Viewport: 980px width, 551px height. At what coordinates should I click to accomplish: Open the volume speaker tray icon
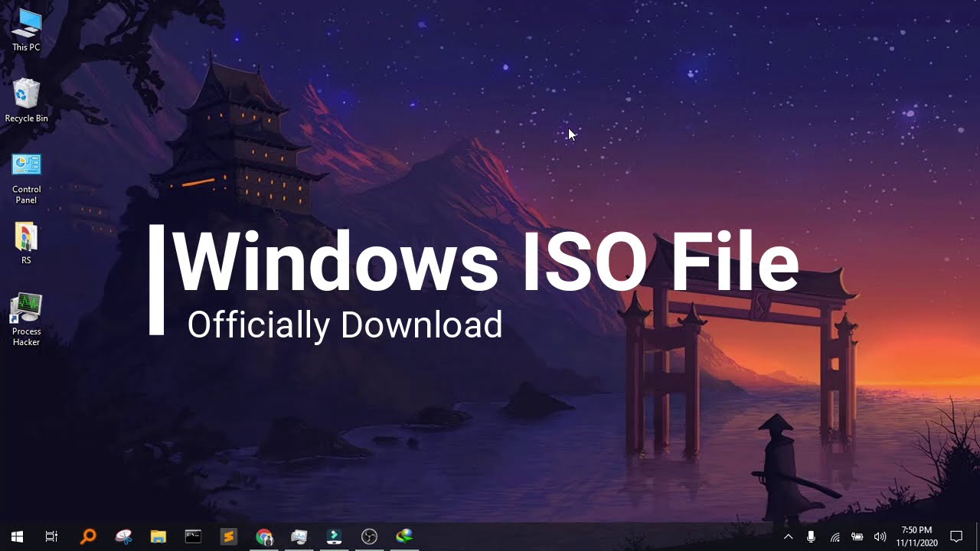(x=880, y=536)
